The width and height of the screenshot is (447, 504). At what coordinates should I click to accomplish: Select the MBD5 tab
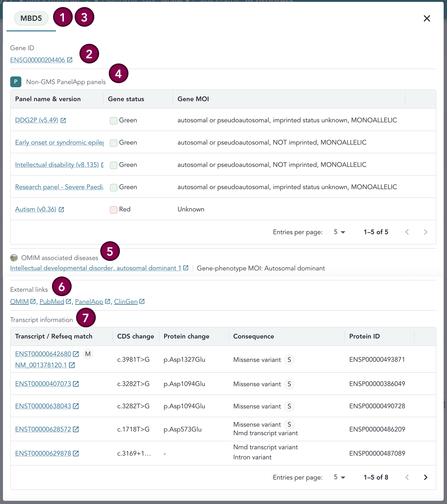click(31, 18)
